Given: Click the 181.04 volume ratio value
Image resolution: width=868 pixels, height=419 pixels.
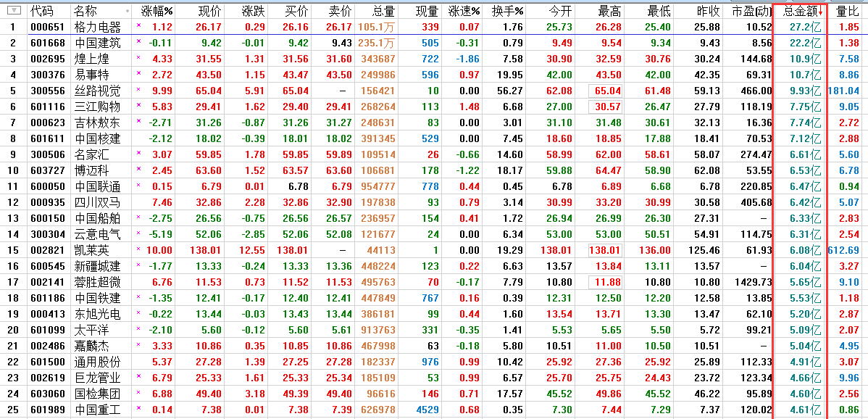Looking at the screenshot, I should click(843, 91).
